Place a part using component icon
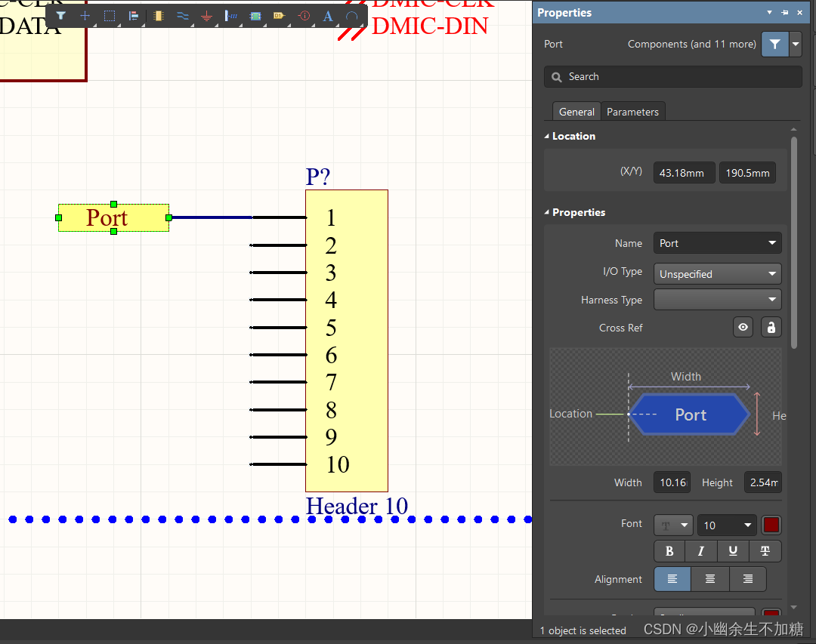The image size is (816, 644). [158, 16]
